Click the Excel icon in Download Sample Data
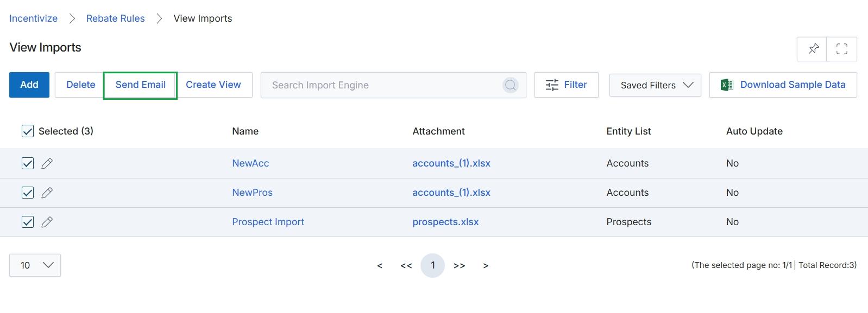868x313 pixels. point(727,85)
